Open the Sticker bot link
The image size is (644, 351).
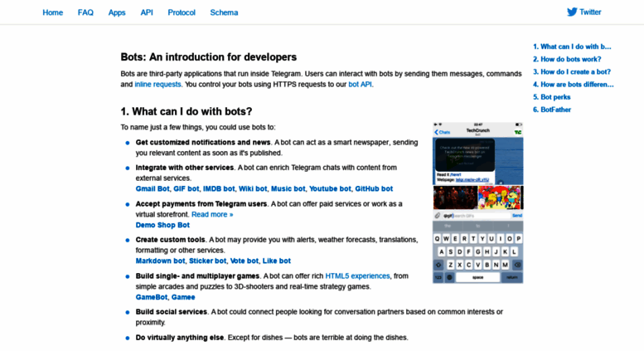pos(207,261)
